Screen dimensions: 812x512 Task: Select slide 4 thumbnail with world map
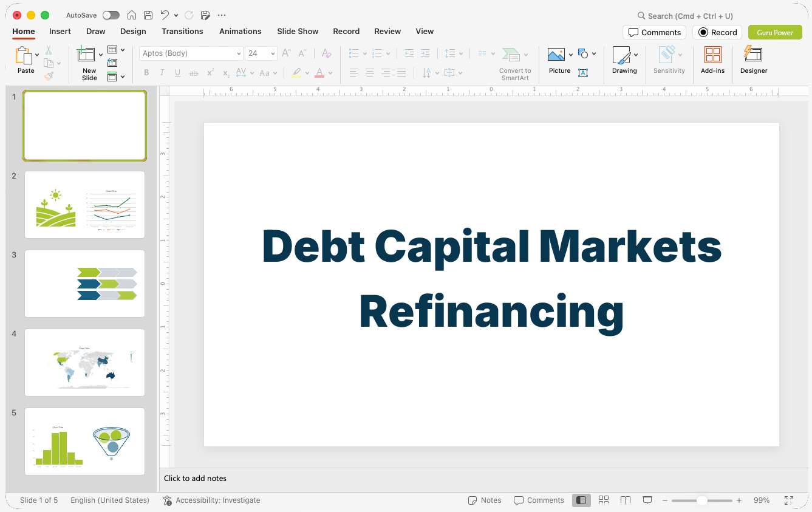84,363
